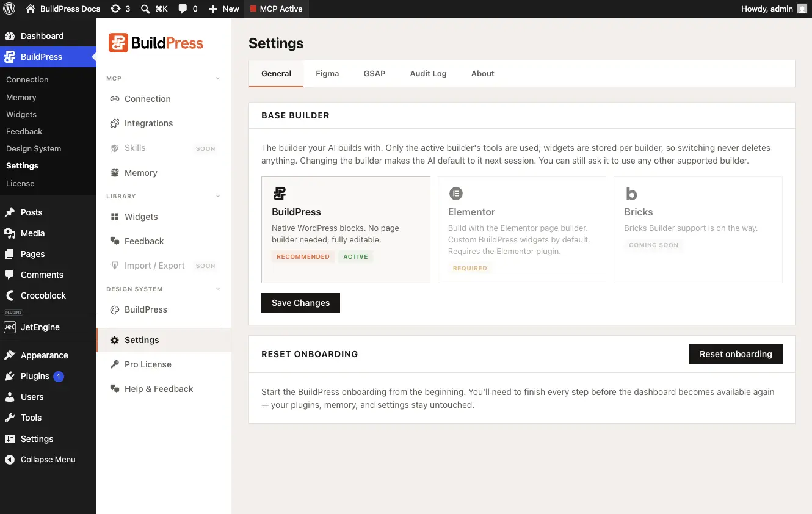The height and width of the screenshot is (514, 812).
Task: Click the Media icon
Action: (10, 233)
